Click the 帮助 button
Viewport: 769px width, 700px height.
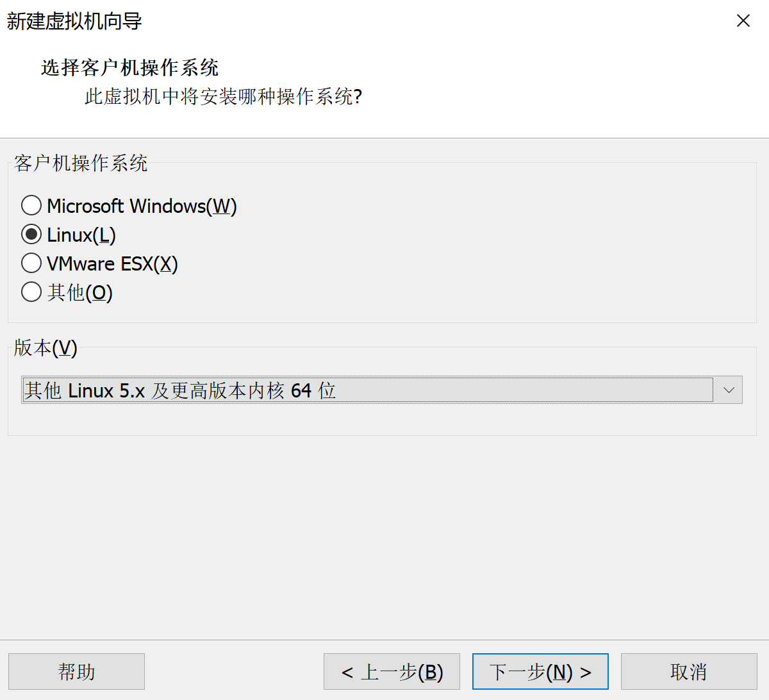[x=76, y=672]
